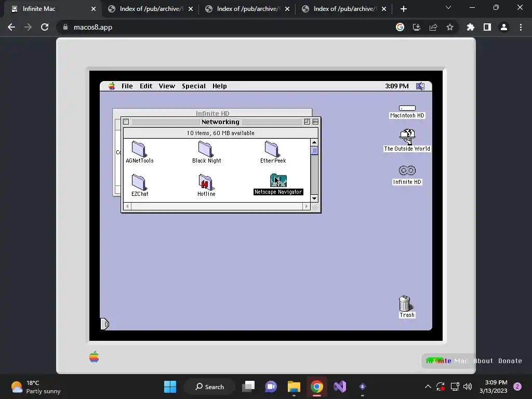The height and width of the screenshot is (399, 532).
Task: Open the Edit menu
Action: coord(146,86)
